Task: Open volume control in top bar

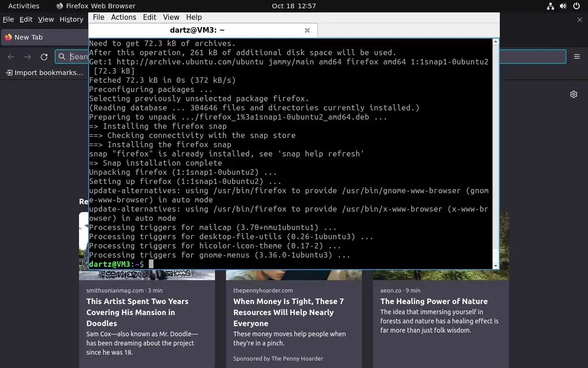Action: (563, 6)
